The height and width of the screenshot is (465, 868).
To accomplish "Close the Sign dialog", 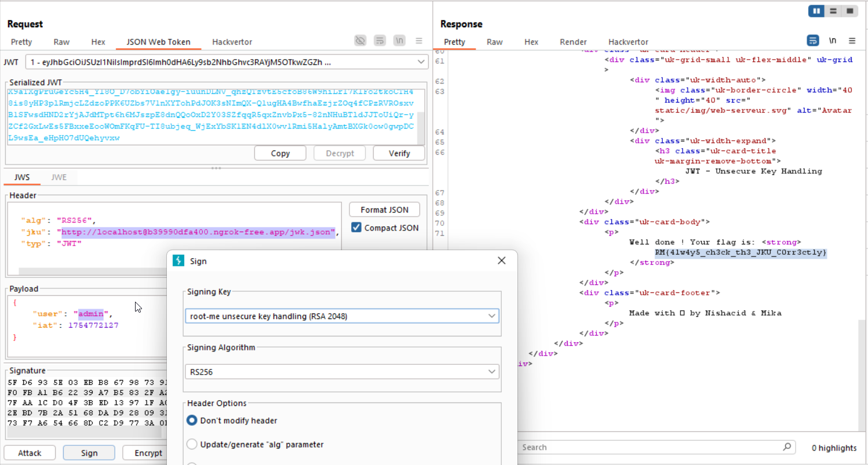I will pyautogui.click(x=502, y=261).
